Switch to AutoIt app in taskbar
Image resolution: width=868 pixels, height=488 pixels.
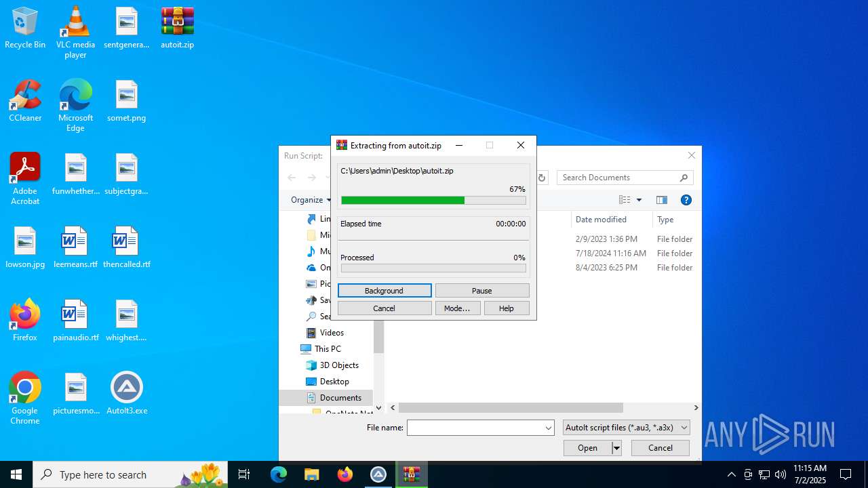[378, 474]
